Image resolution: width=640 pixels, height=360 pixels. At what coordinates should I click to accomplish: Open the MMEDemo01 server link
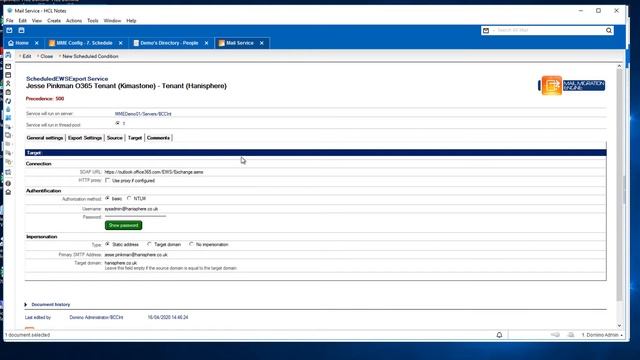(x=143, y=114)
